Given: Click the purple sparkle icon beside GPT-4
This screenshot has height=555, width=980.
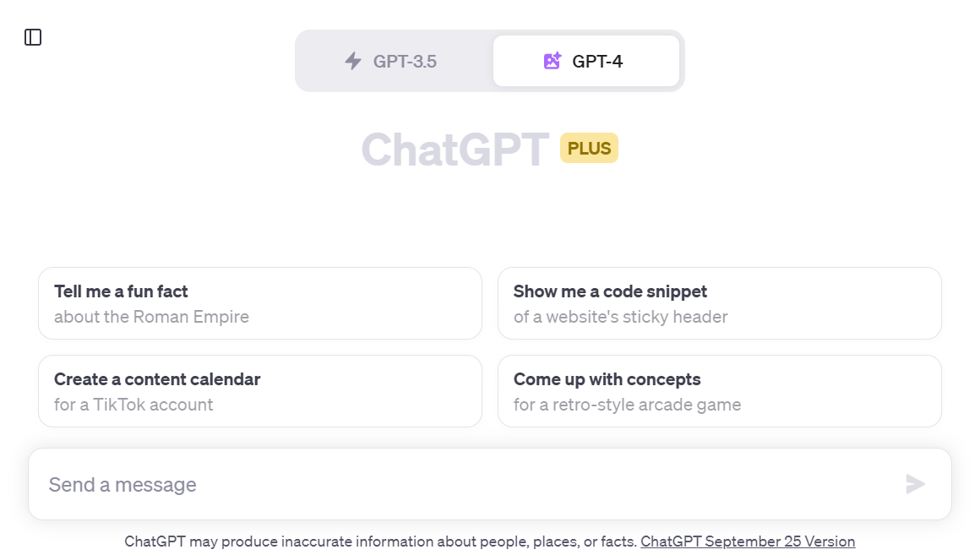Looking at the screenshot, I should (x=553, y=60).
